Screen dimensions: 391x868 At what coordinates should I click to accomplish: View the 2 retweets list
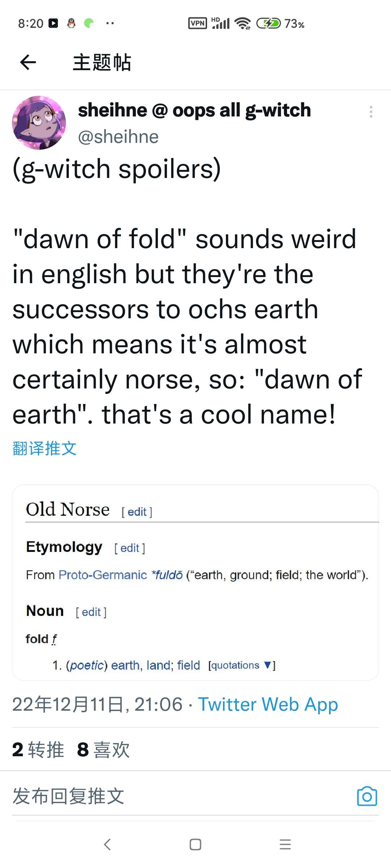click(38, 749)
